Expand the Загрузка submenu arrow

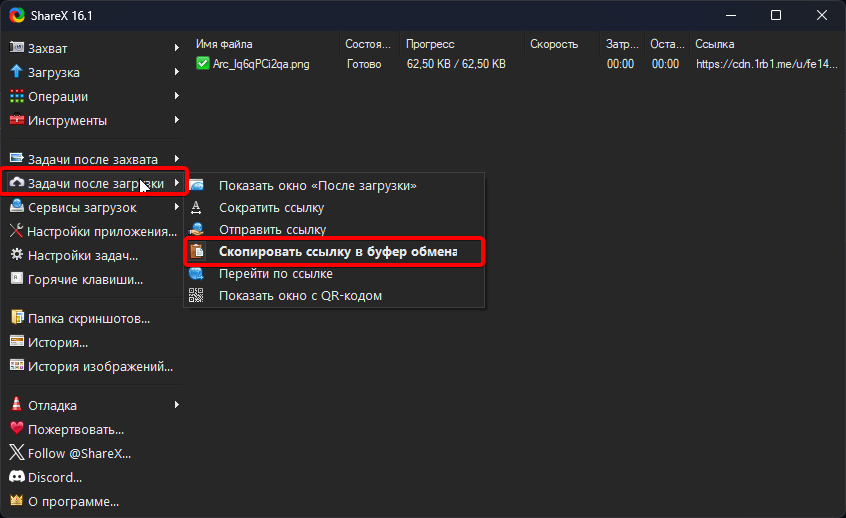pyautogui.click(x=176, y=71)
